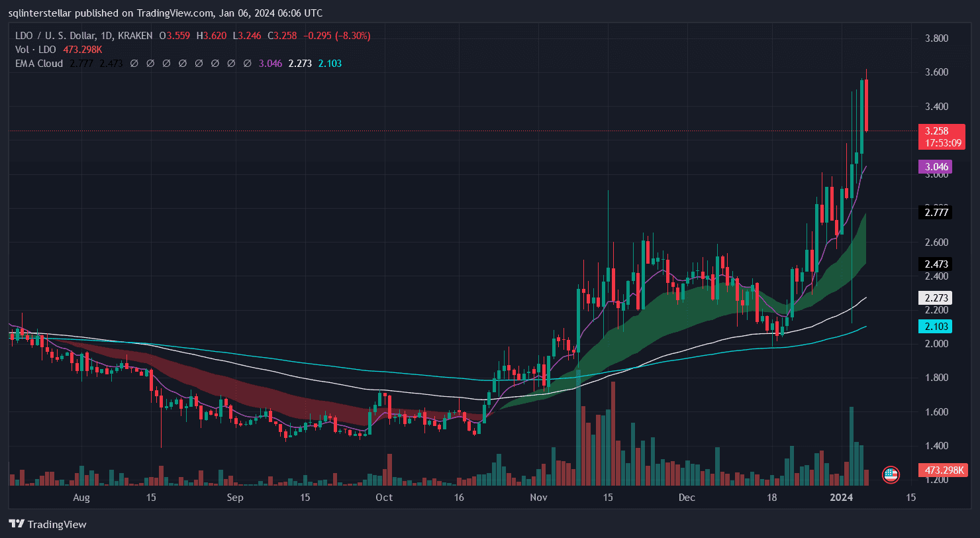Select the EMA Cloud indicator legend
Viewport: 980px width, 538px height.
click(39, 64)
